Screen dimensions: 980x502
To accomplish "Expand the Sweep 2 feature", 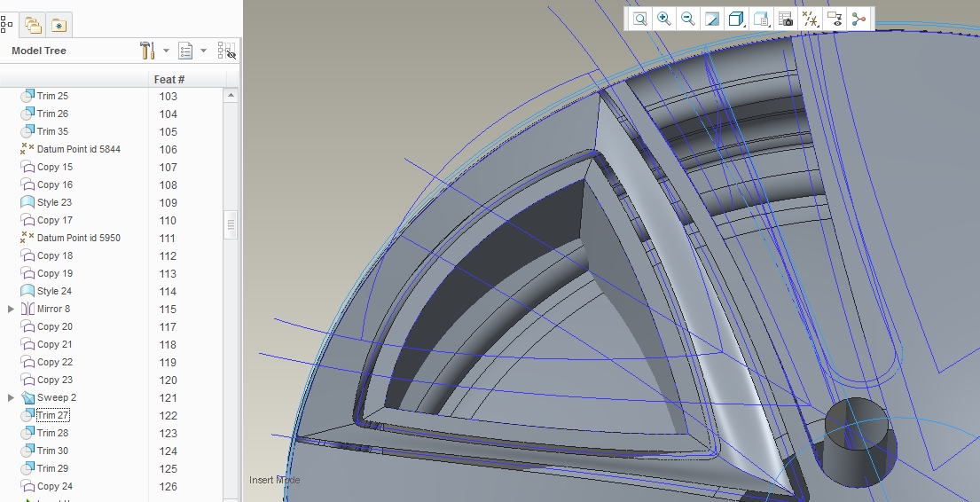I will pyautogui.click(x=11, y=397).
